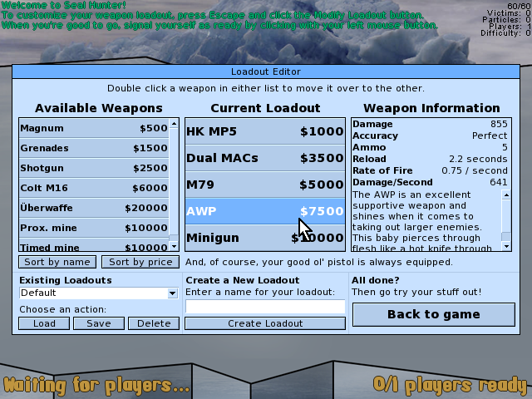Click Sort by price button

[140, 262]
